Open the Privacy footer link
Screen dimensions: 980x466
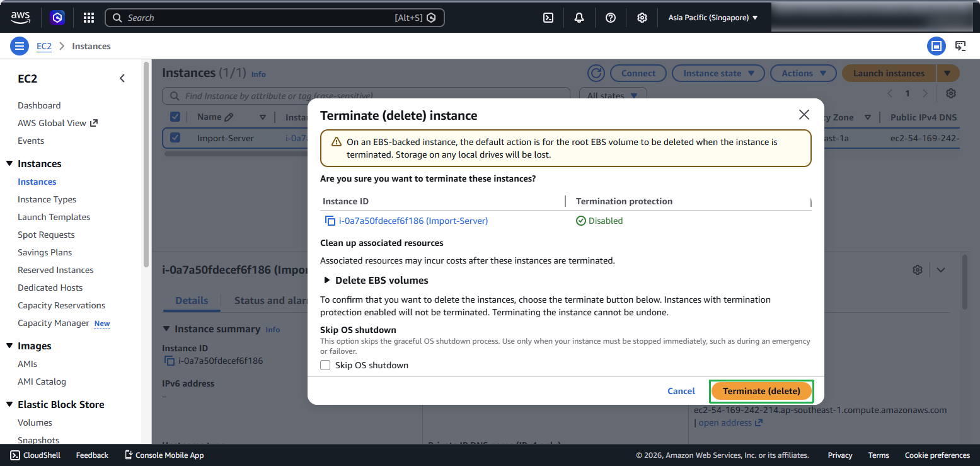click(x=840, y=455)
